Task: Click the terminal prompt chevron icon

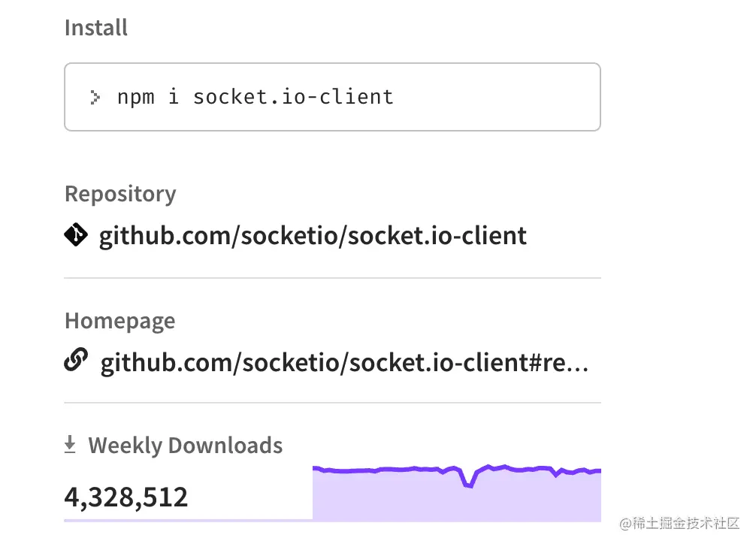Action: pos(95,97)
